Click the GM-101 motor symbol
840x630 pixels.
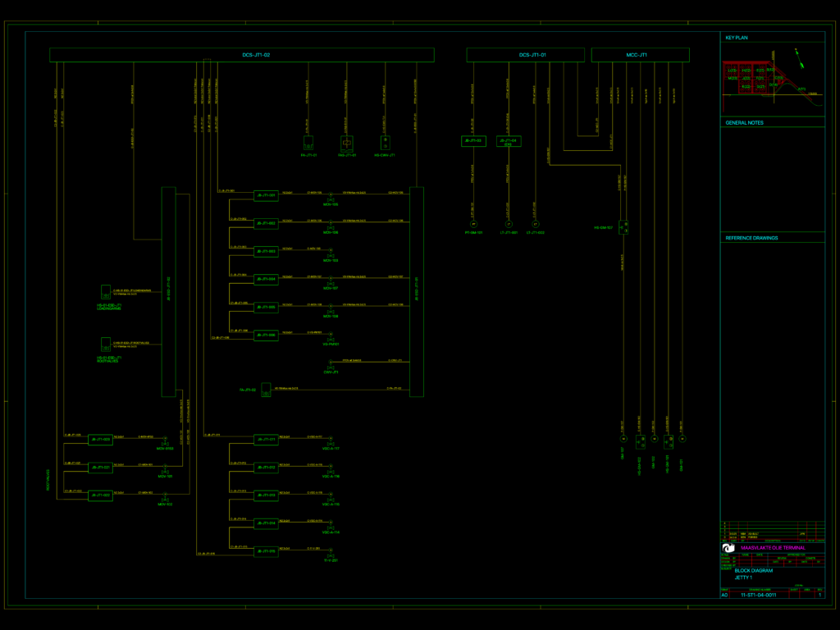click(682, 439)
